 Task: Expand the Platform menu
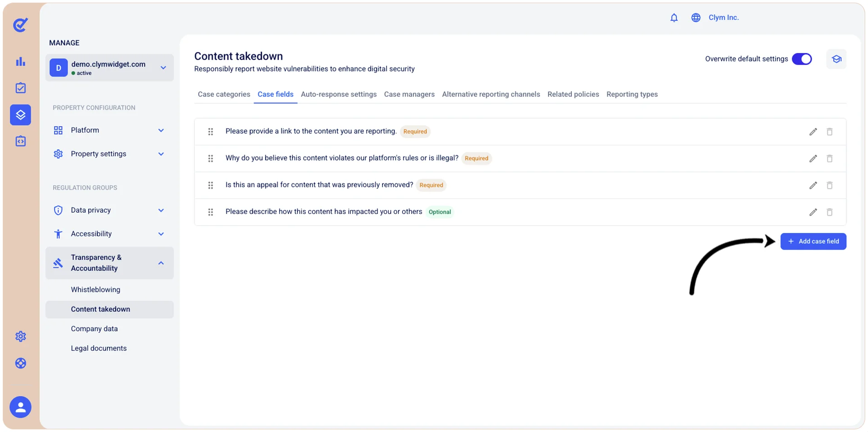click(x=109, y=130)
